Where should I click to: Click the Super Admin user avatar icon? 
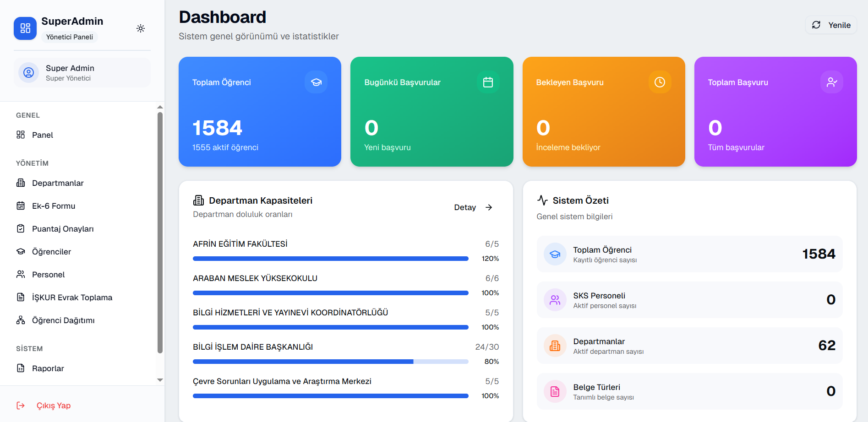pos(28,72)
